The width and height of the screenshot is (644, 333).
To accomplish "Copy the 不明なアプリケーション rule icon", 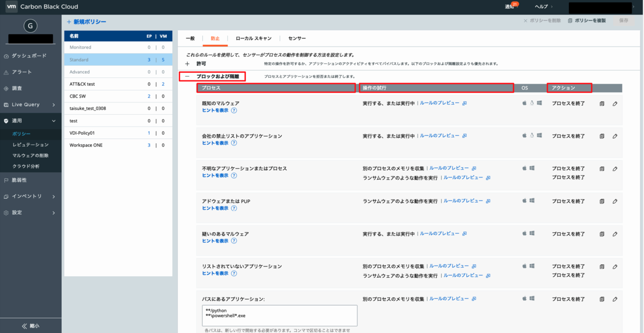I will [x=602, y=168].
